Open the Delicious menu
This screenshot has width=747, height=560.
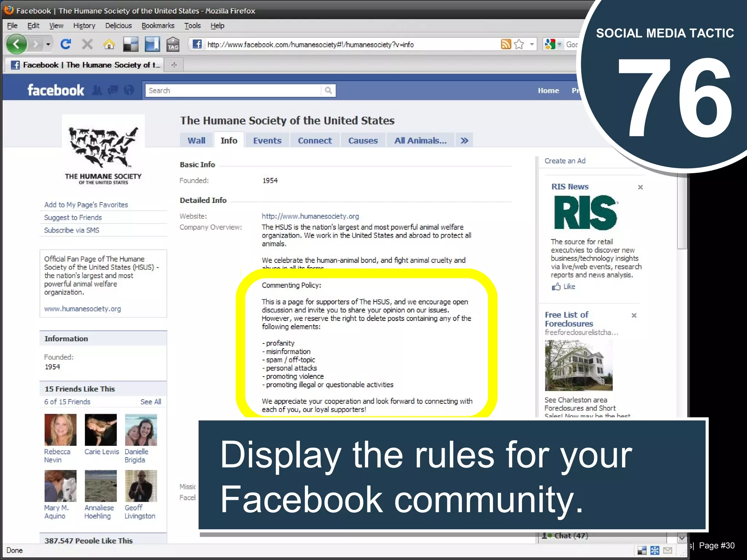point(119,26)
